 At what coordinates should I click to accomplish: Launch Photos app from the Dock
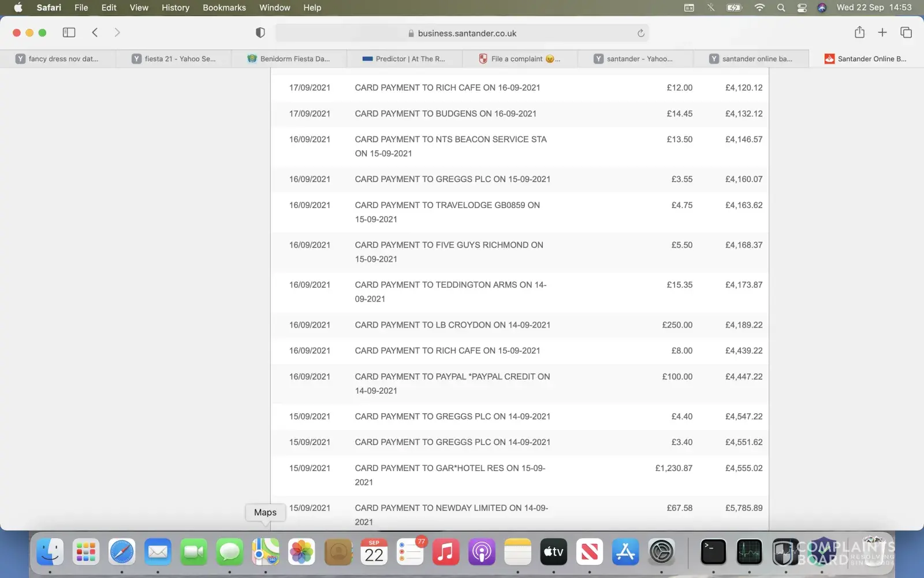click(x=301, y=552)
